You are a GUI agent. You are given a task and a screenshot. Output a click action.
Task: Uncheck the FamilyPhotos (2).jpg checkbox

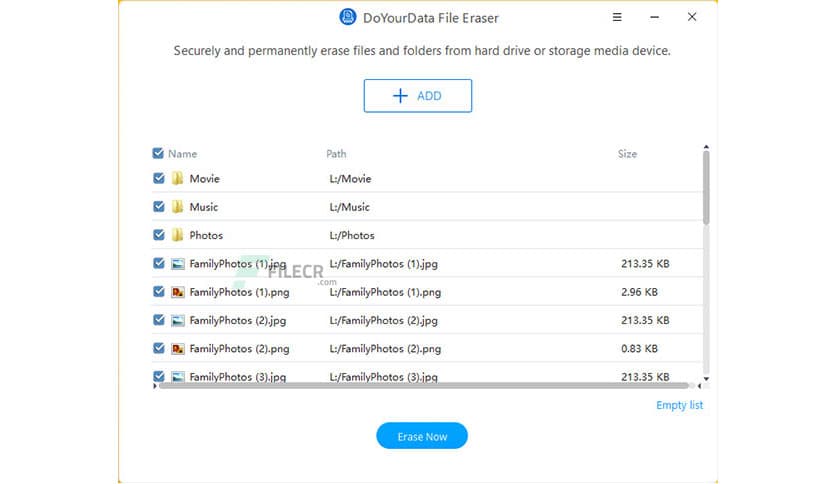pyautogui.click(x=158, y=319)
